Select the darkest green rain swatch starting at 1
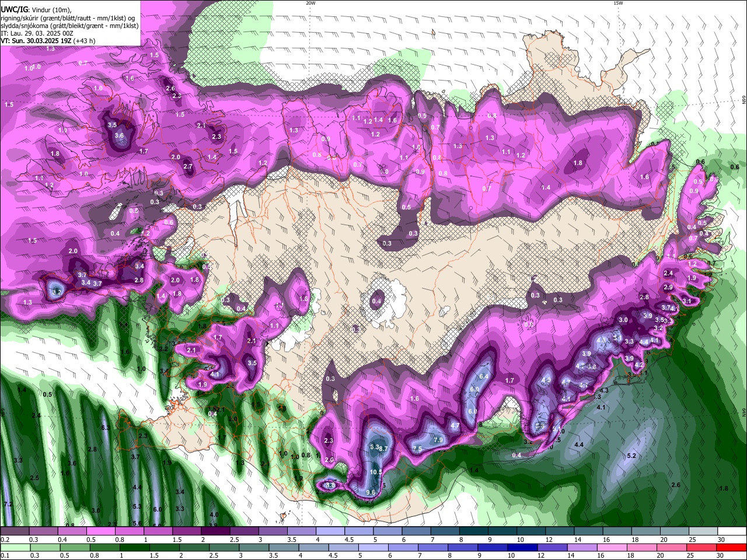This screenshot has width=747, height=560. click(x=134, y=547)
